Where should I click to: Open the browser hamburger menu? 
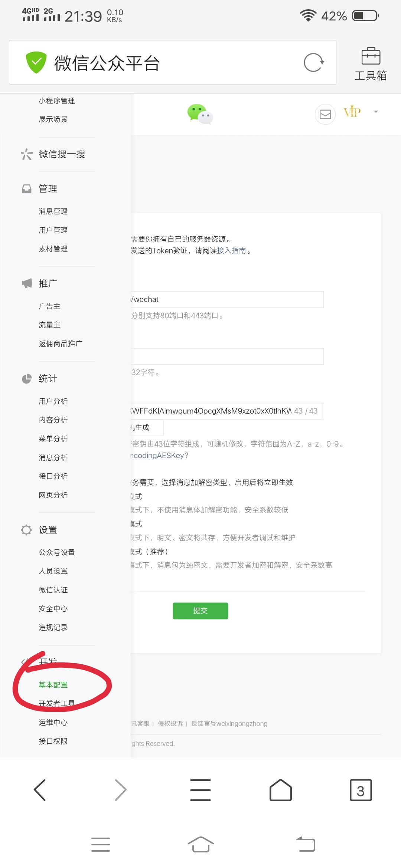pos(200,790)
